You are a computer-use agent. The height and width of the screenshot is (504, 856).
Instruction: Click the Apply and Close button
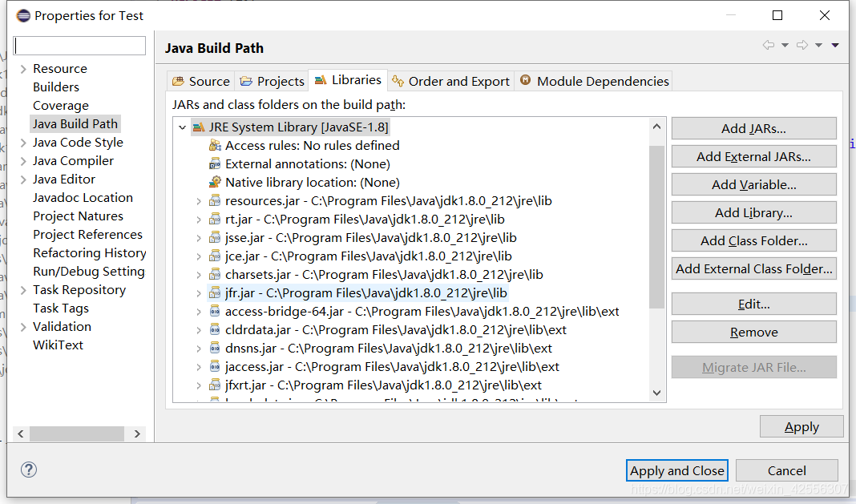[x=676, y=470]
